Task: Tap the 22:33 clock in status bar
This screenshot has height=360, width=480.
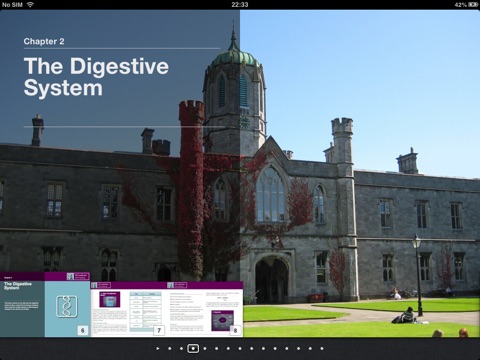Action: pos(240,5)
